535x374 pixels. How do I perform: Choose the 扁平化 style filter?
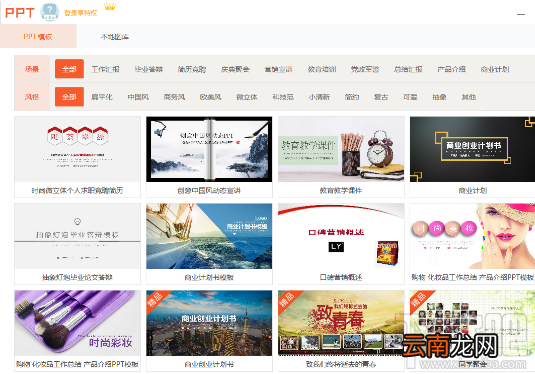coord(102,97)
